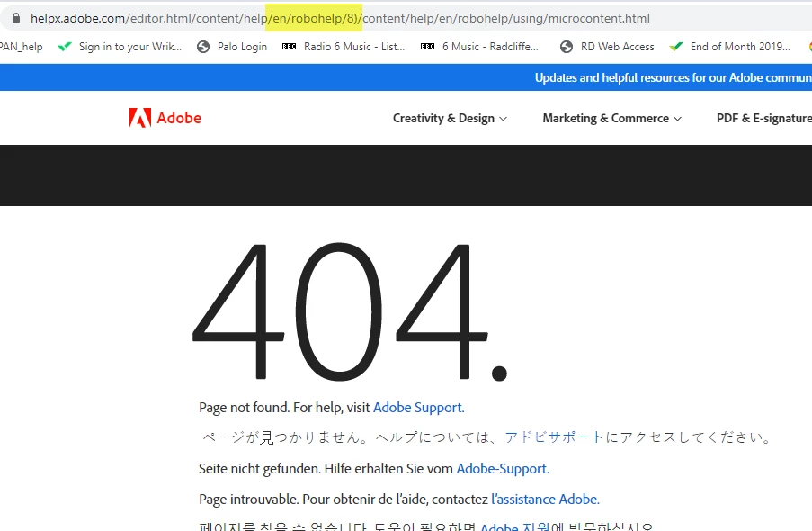Open Radio 6 Music - List... bookmark

354,47
